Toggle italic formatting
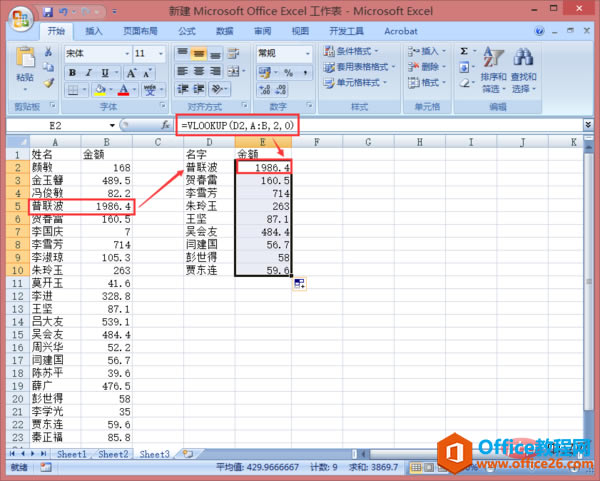600x481 pixels. [88, 73]
